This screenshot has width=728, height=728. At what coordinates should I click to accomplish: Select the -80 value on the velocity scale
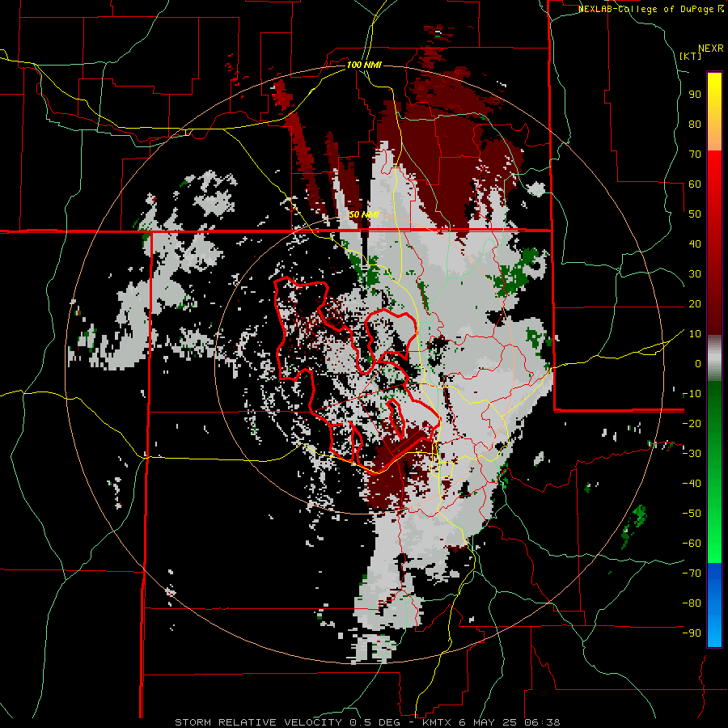[692, 603]
